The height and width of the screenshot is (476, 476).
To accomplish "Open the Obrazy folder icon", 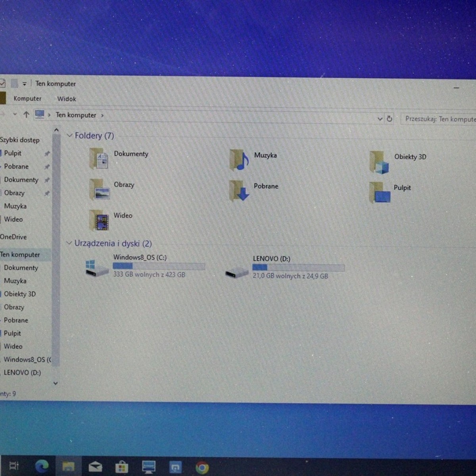I will (x=100, y=189).
